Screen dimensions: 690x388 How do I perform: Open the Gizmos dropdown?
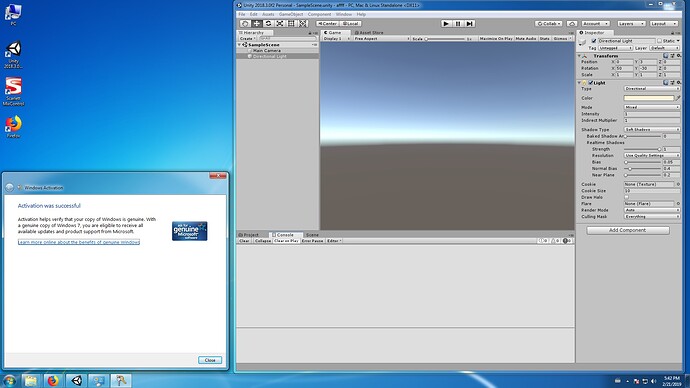[x=563, y=38]
